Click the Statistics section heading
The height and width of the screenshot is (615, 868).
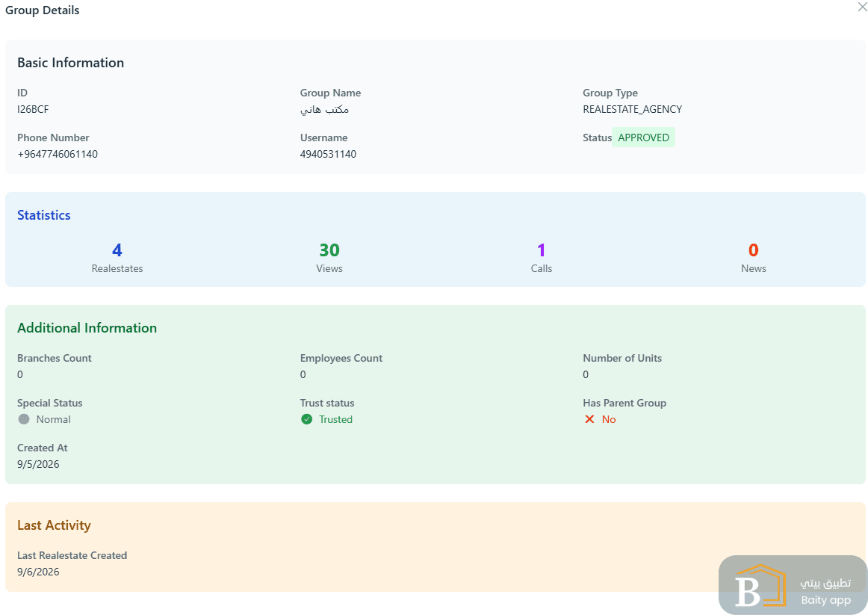click(44, 214)
